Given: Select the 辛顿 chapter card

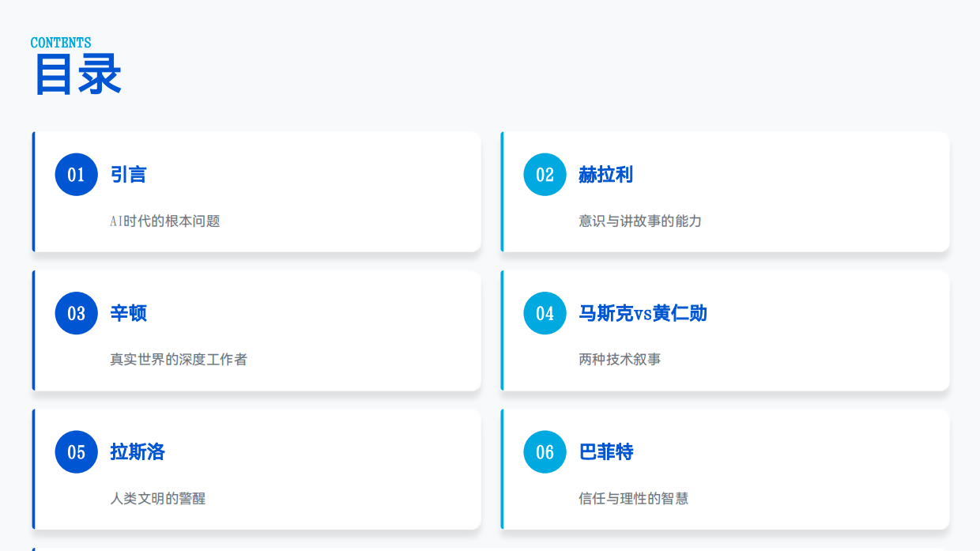Looking at the screenshot, I should coord(256,330).
